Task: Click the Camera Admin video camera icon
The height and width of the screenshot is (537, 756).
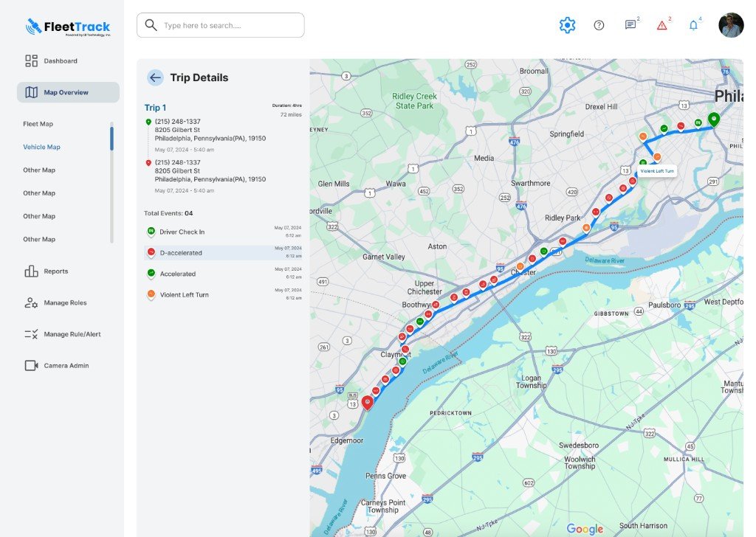Action: [31, 366]
